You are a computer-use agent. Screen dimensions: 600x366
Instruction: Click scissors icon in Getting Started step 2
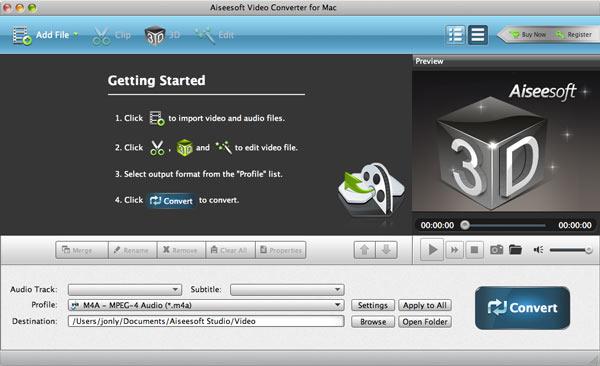pos(157,148)
